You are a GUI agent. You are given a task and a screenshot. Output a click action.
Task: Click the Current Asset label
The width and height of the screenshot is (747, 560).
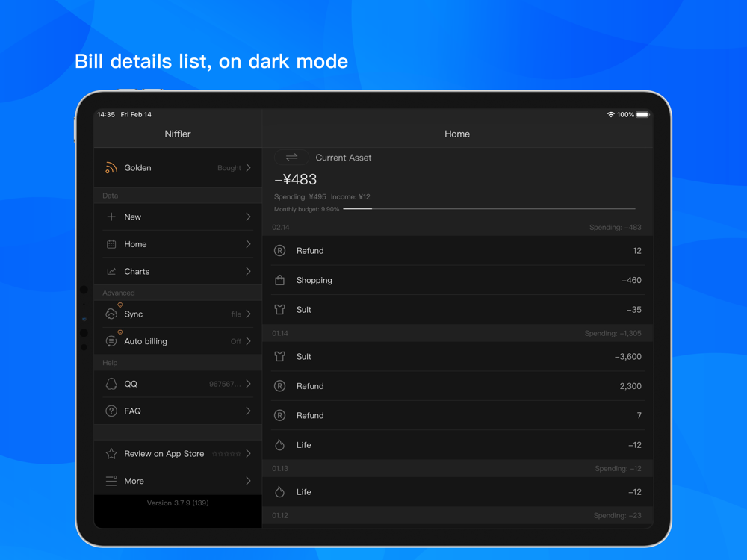(343, 158)
